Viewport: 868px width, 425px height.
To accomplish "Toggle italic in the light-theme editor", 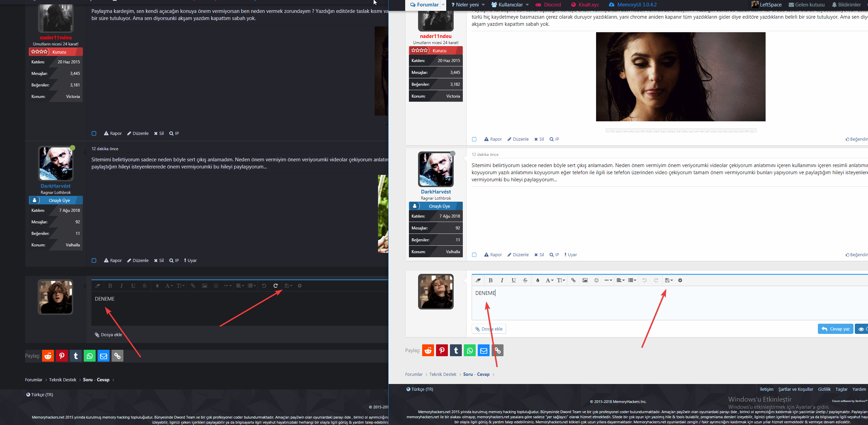I will click(502, 280).
